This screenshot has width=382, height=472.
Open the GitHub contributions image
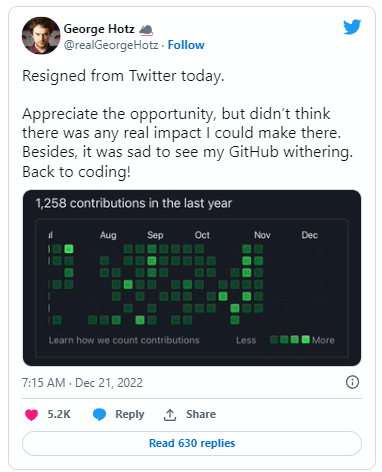pyautogui.click(x=192, y=278)
